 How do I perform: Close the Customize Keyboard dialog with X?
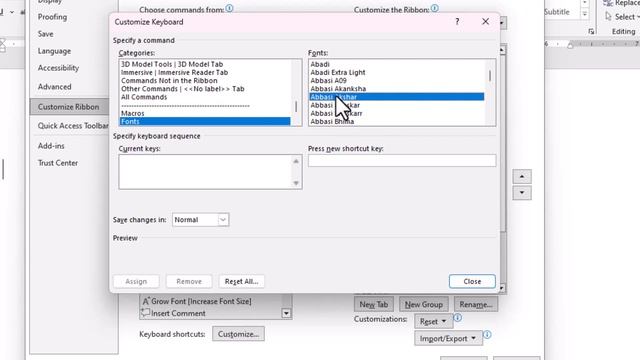tap(485, 22)
